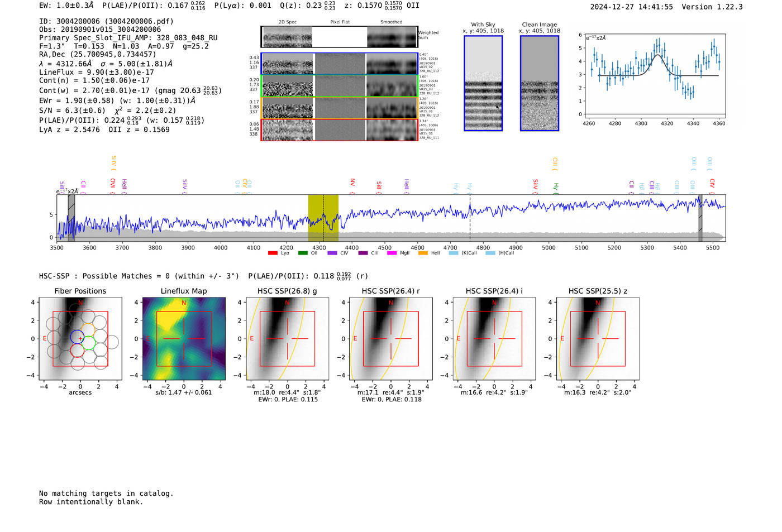Click the red NV line label

(x=352, y=186)
